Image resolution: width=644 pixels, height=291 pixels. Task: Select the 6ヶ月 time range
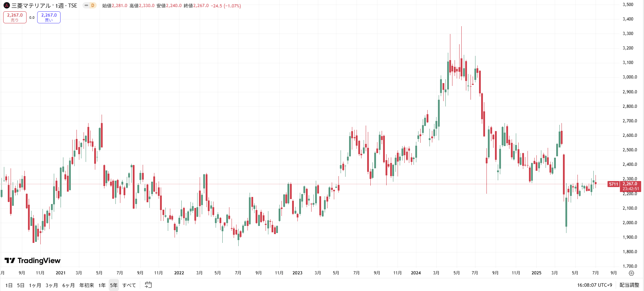(x=69, y=285)
